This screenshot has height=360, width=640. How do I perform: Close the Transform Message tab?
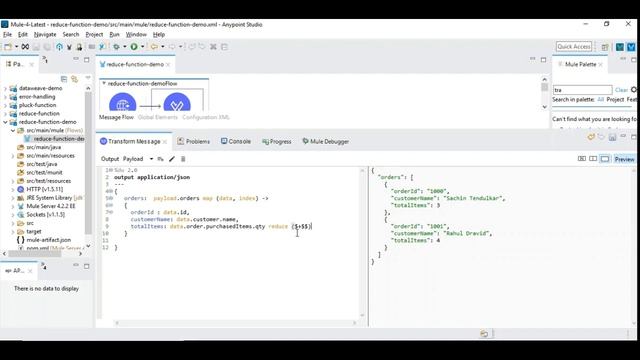point(165,142)
